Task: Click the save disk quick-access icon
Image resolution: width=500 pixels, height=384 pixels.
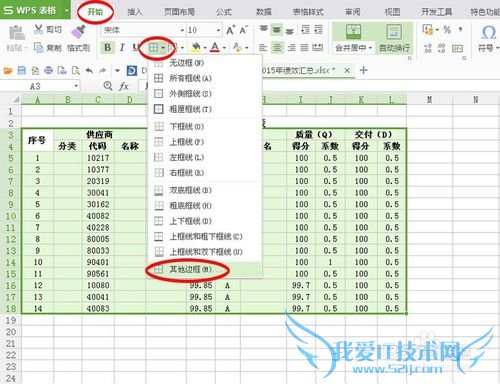Action: pyautogui.click(x=22, y=70)
